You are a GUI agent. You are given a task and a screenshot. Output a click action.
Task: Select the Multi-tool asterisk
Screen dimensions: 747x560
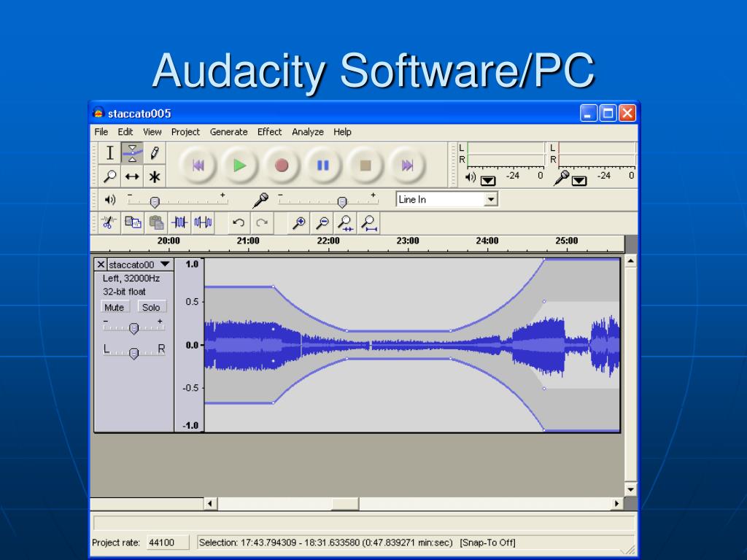click(x=155, y=176)
